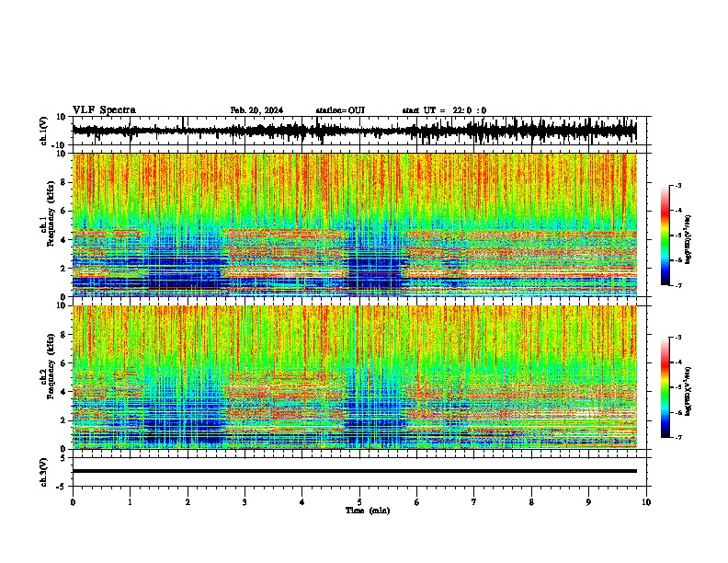Click the ch.1 "Frequency (kHz)" axis label
The image size is (728, 563).
coord(51,213)
